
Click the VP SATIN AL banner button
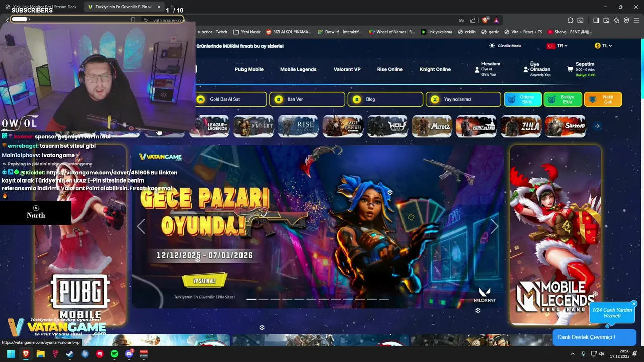[204, 281]
